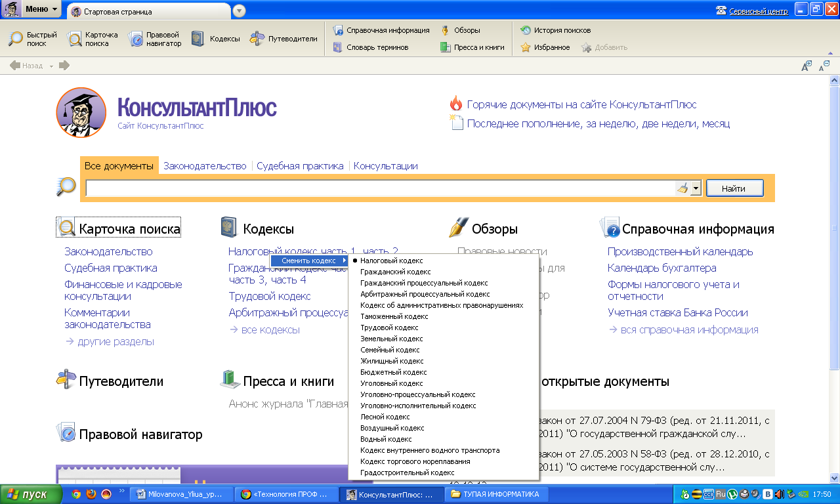Click the eraser icon in the search field
Viewport: 840px width, 504px height.
coord(682,188)
